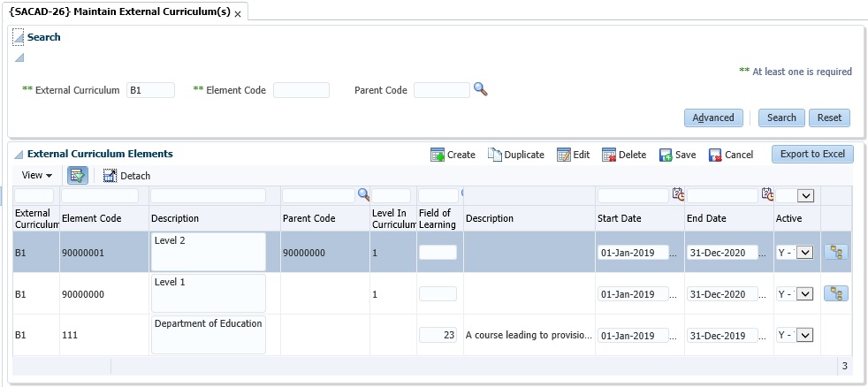Click the Element Code search field
The image size is (868, 387).
click(301, 90)
